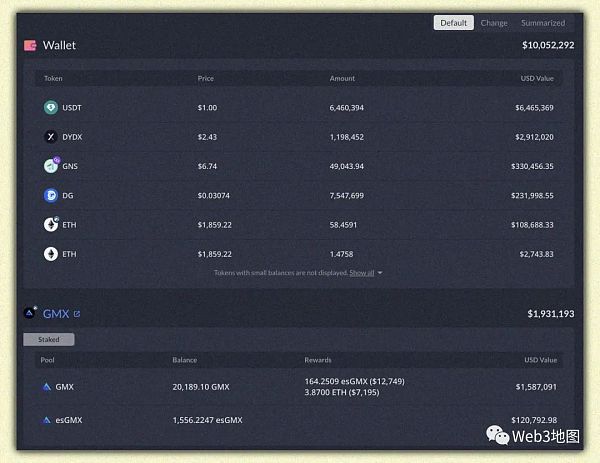Screen dimensions: 600x463
Task: Click the ETH icon in the 1.4758 row
Action: [51, 254]
